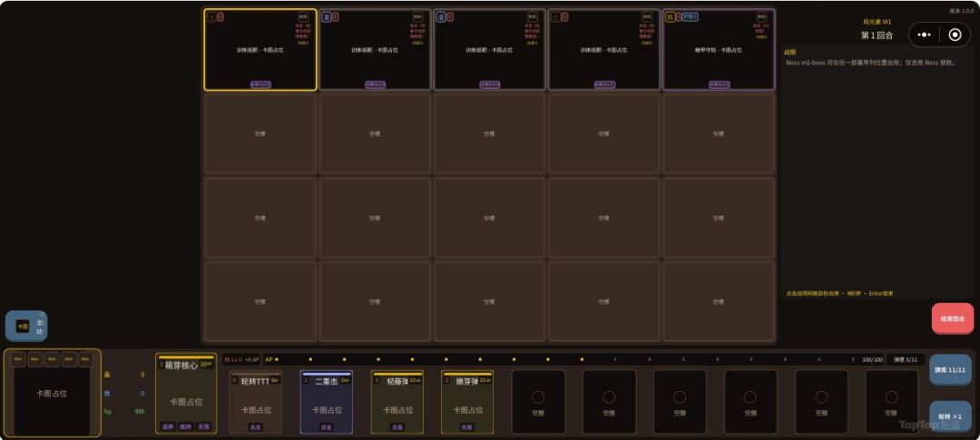Click the purple tag under 轮转TTT card
The image size is (980, 440).
point(255,427)
